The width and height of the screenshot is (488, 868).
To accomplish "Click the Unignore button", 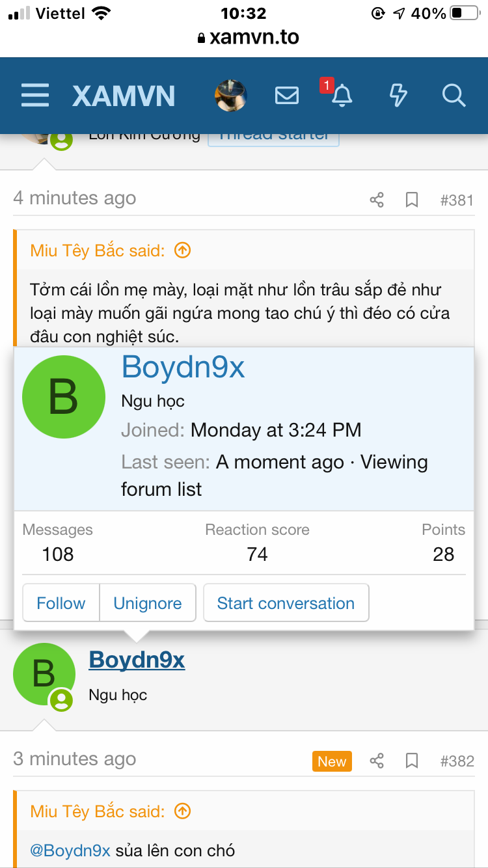I will click(148, 603).
